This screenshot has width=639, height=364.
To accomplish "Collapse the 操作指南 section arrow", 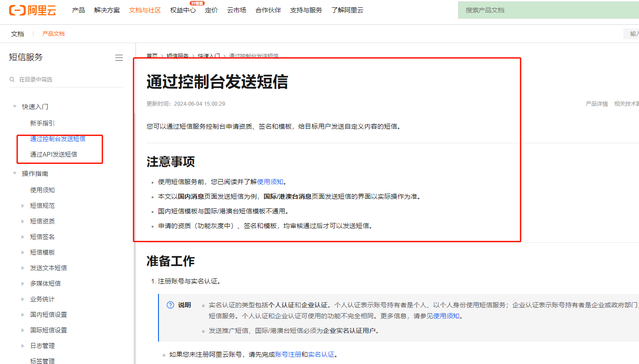I will pyautogui.click(x=15, y=174).
